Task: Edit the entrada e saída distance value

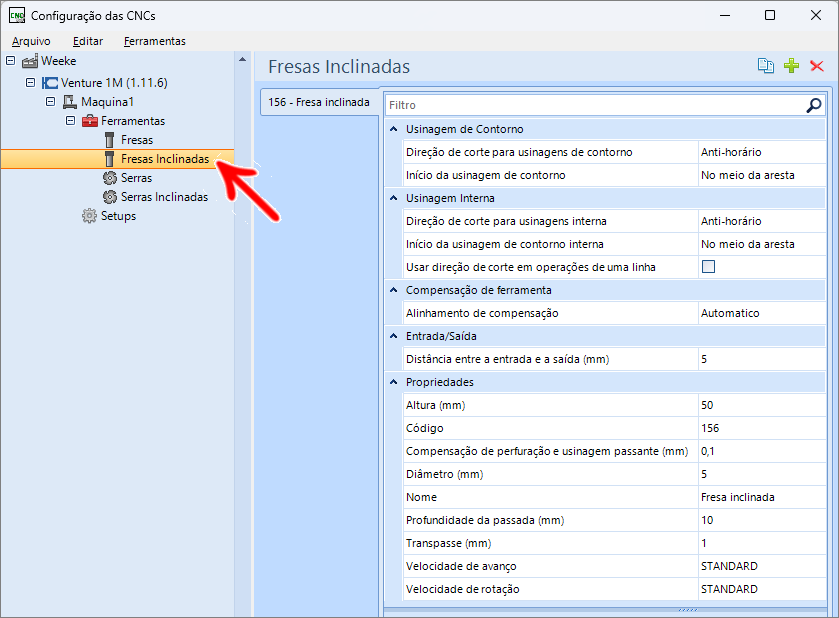Action: click(x=761, y=359)
